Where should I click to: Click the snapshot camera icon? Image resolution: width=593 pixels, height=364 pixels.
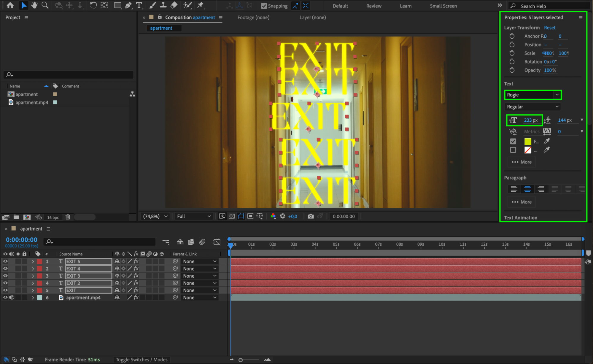click(x=310, y=216)
